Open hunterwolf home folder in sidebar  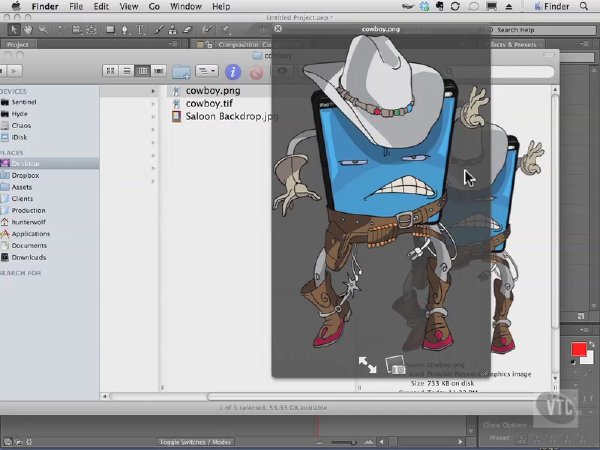(x=28, y=222)
